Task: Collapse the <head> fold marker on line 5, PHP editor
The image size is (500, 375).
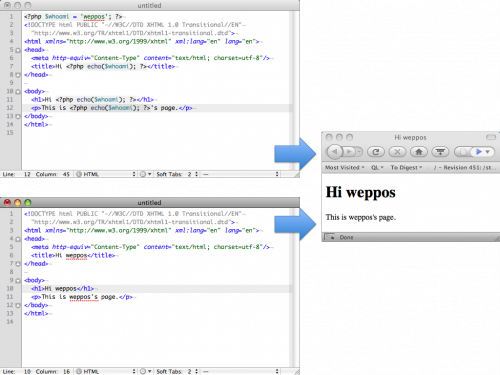Action: (x=18, y=50)
